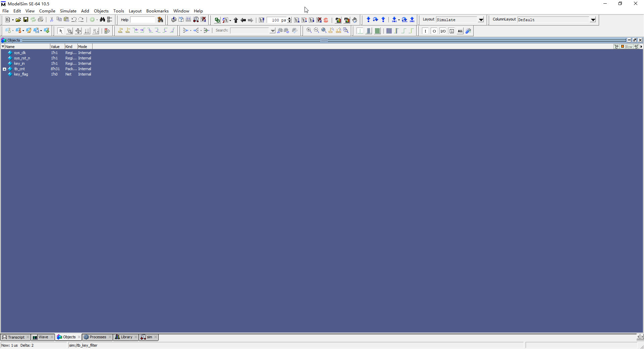Click the Stop red circle icon
Image resolution: width=644 pixels, height=349 pixels.
[326, 20]
